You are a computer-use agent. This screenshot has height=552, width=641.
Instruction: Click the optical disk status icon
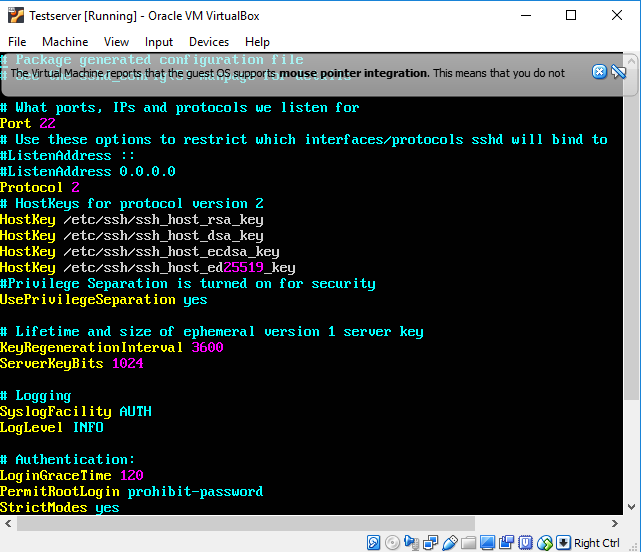pos(392,543)
